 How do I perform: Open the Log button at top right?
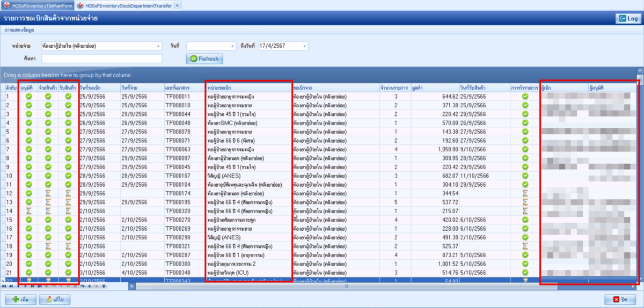pyautogui.click(x=628, y=19)
